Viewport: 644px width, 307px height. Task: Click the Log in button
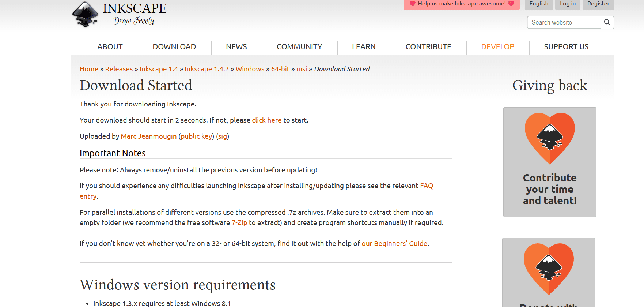tap(567, 4)
